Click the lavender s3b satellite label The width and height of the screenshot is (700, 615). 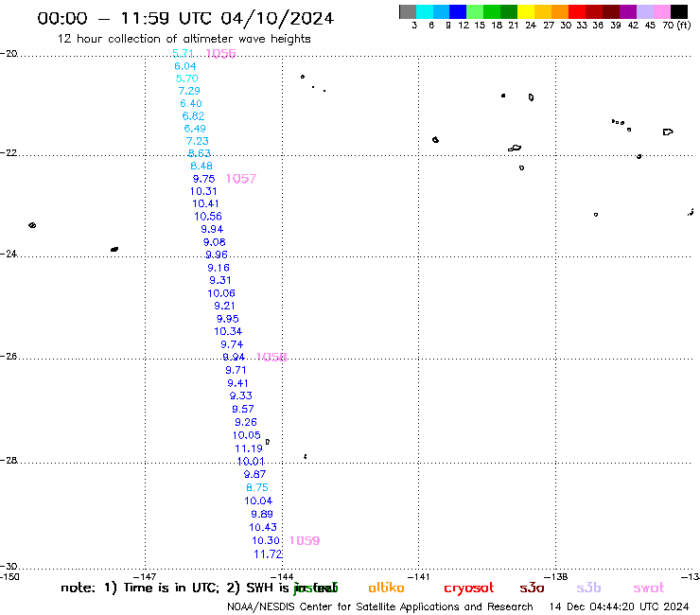pyautogui.click(x=588, y=588)
